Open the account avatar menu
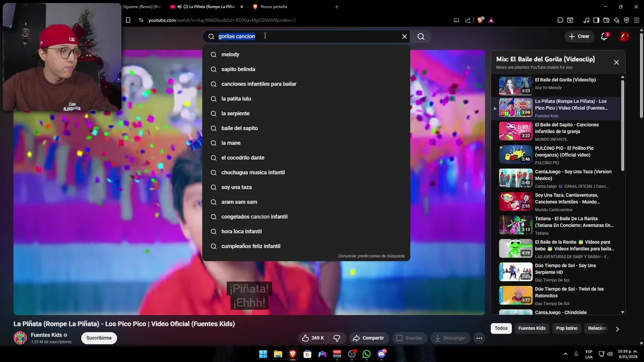Image resolution: width=644 pixels, height=362 pixels. (x=624, y=36)
